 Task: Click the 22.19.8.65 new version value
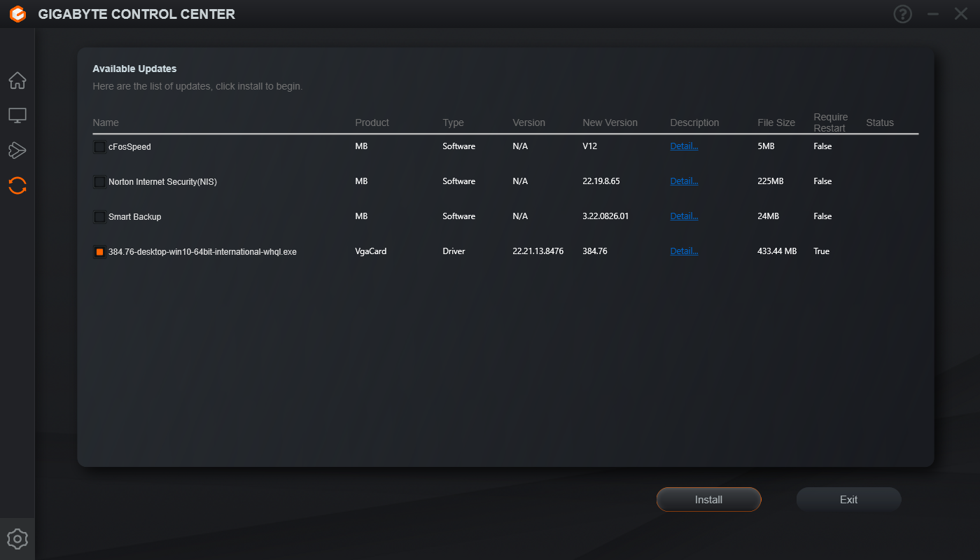[601, 181]
